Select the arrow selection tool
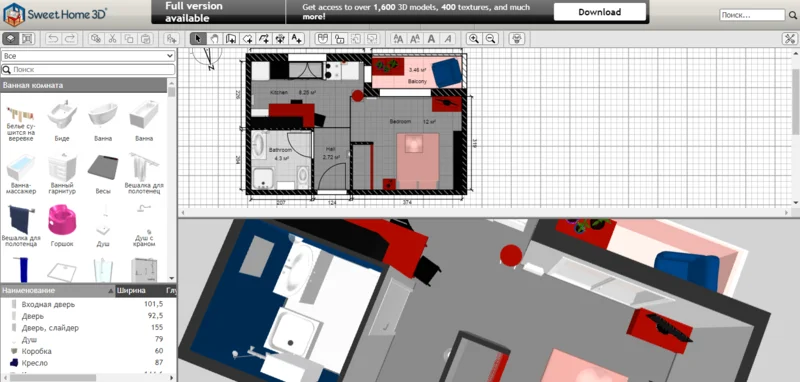Screen dimensions: 800x382 tap(198, 38)
